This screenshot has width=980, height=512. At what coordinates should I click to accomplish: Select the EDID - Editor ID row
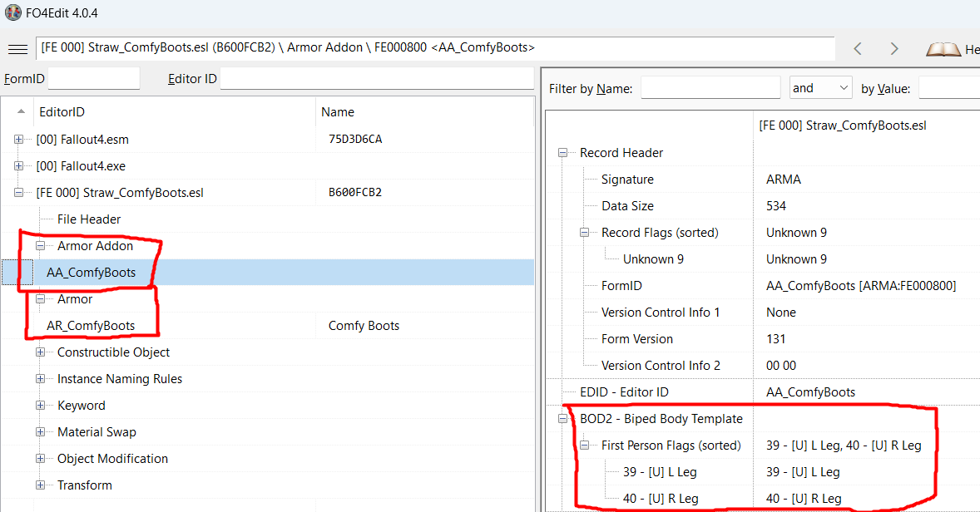[x=624, y=392]
